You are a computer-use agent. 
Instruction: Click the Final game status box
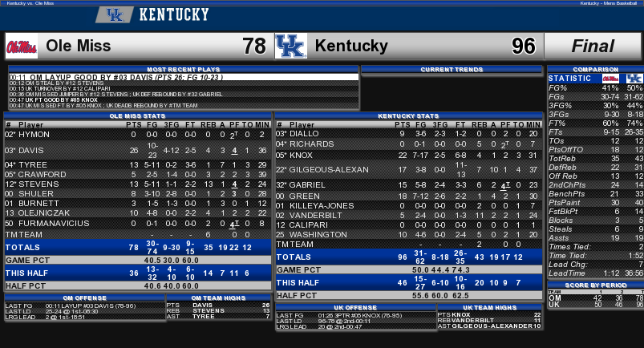click(593, 46)
